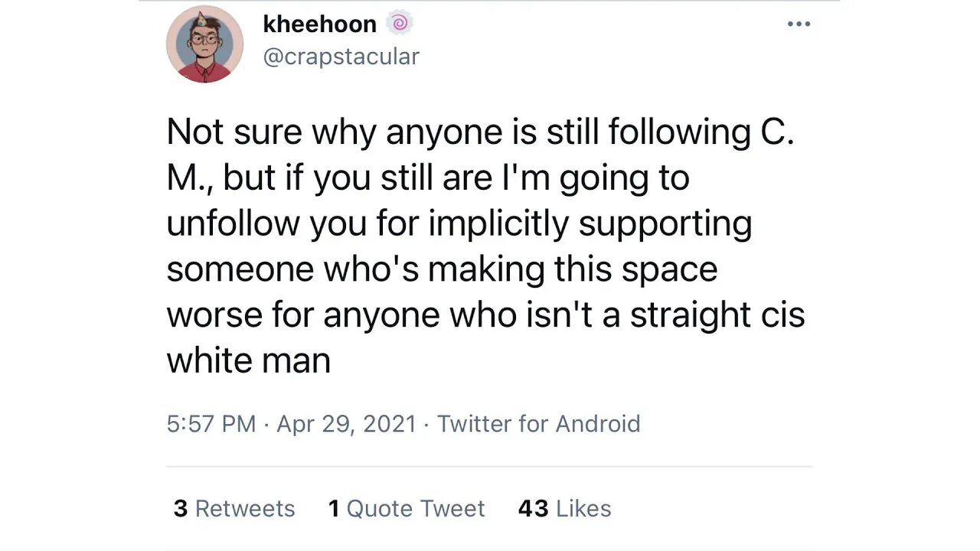This screenshot has height=551, width=980.
Task: Click the 5:57 PM timestamp
Action: pos(211,423)
